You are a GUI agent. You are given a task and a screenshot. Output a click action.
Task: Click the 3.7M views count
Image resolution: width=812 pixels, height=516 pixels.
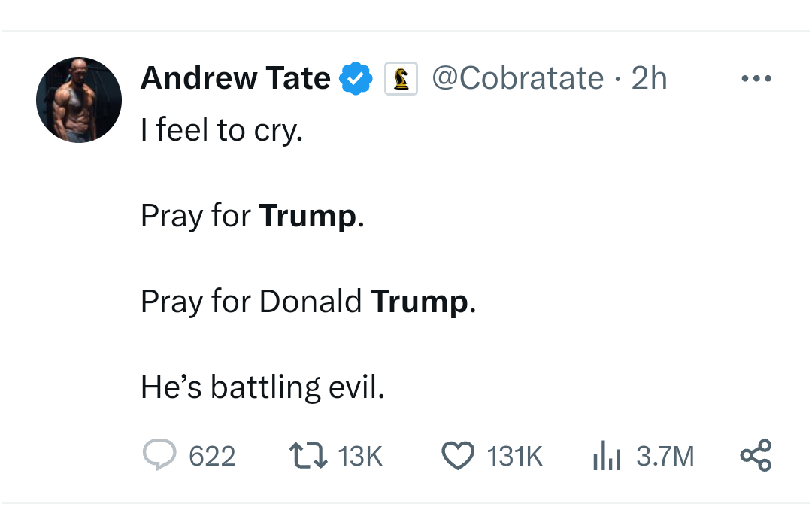tap(665, 456)
